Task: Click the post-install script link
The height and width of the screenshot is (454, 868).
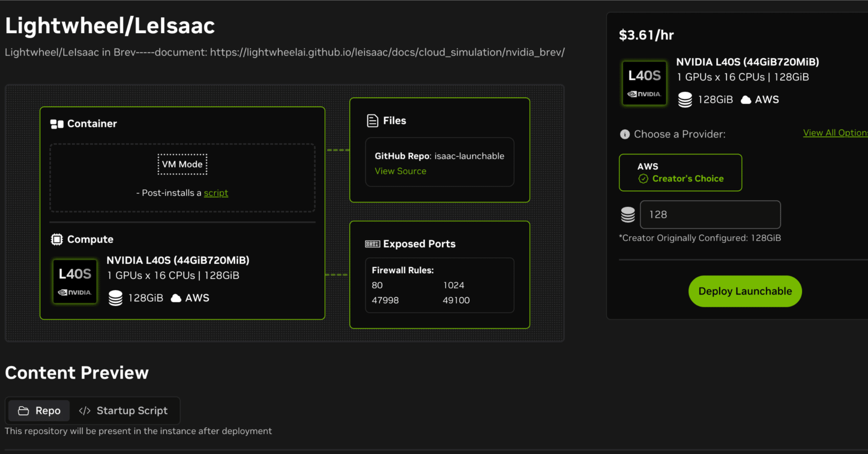Action: (x=216, y=193)
